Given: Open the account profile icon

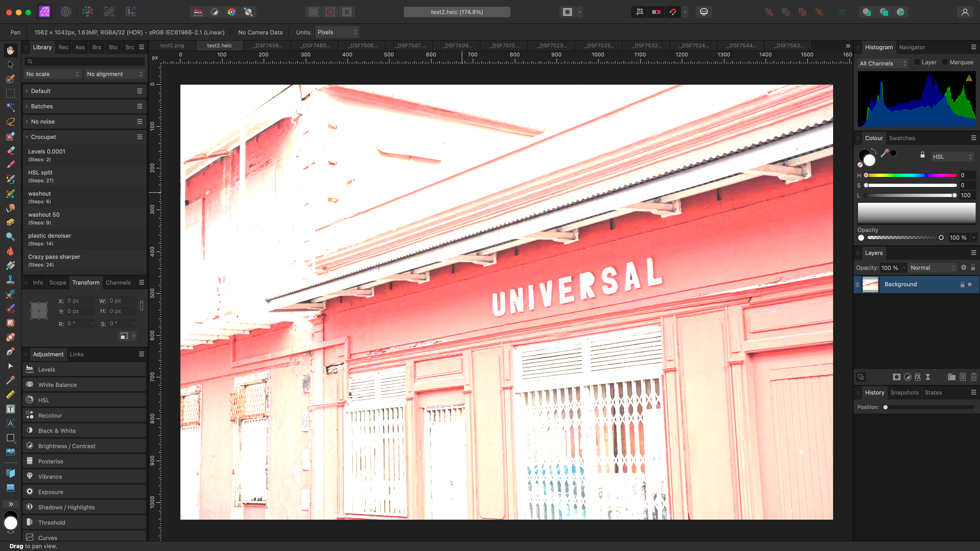Looking at the screenshot, I should pyautogui.click(x=965, y=12).
